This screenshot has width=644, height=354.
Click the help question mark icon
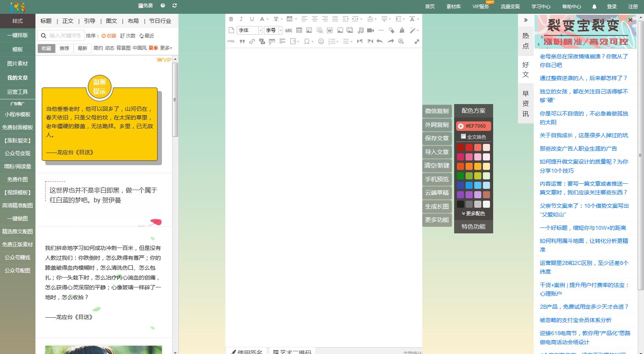click(x=163, y=6)
